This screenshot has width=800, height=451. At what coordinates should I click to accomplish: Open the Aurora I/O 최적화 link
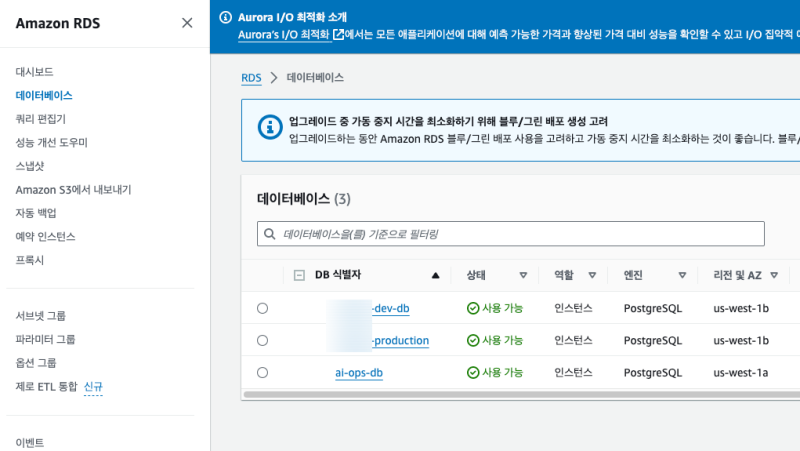284,35
